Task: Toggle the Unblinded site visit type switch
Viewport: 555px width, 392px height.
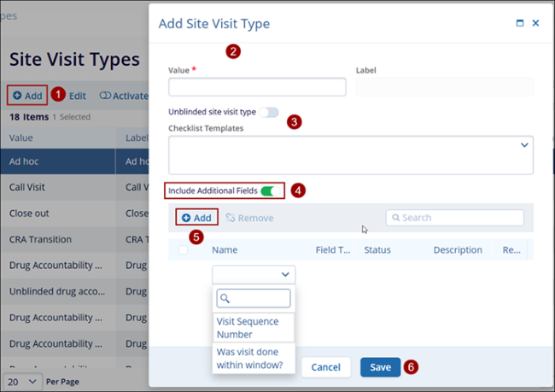Action: coord(271,112)
